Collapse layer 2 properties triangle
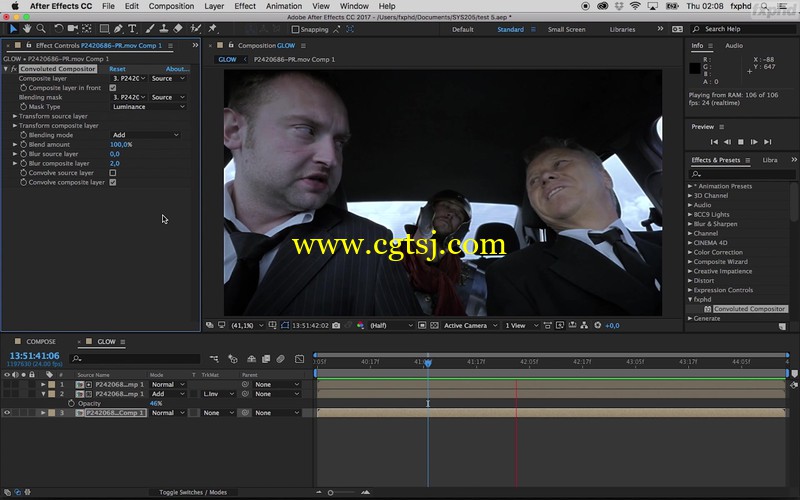The image size is (800, 500). tap(43, 394)
